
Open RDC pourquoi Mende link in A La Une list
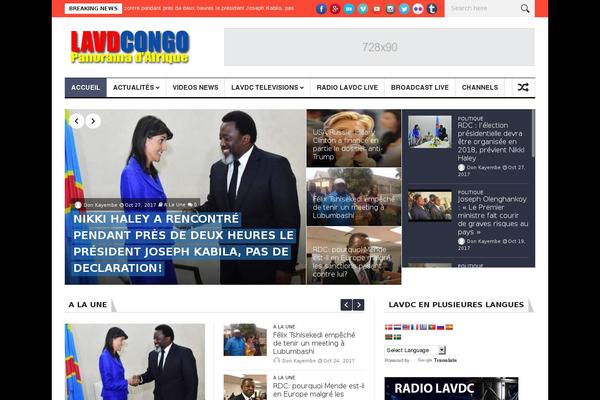[318, 390]
